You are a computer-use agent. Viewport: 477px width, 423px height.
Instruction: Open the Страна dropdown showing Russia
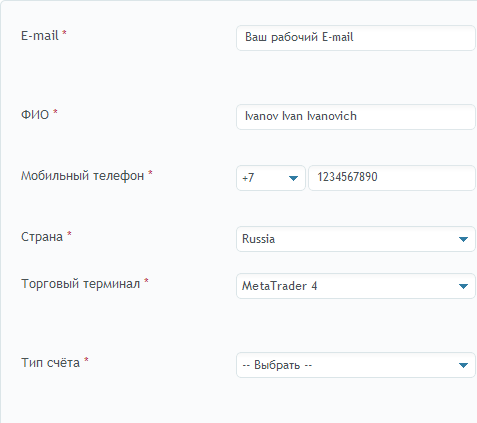[356, 239]
